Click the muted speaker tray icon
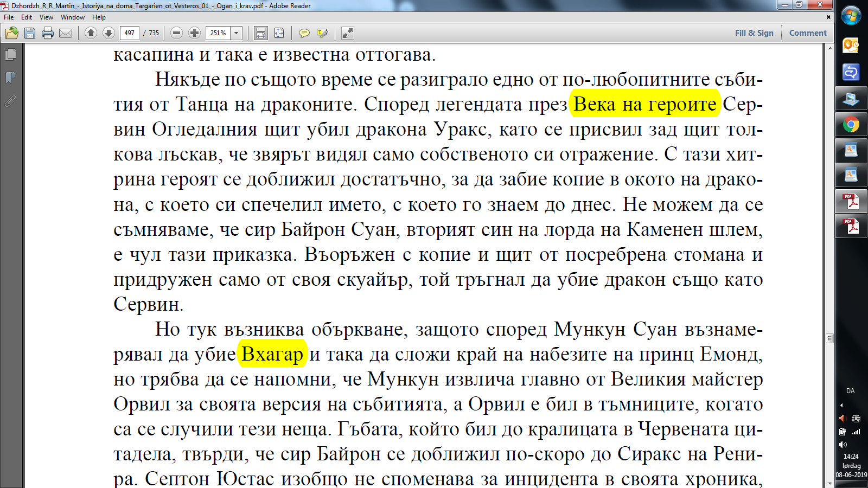Viewport: 868px width, 488px height. point(843,419)
